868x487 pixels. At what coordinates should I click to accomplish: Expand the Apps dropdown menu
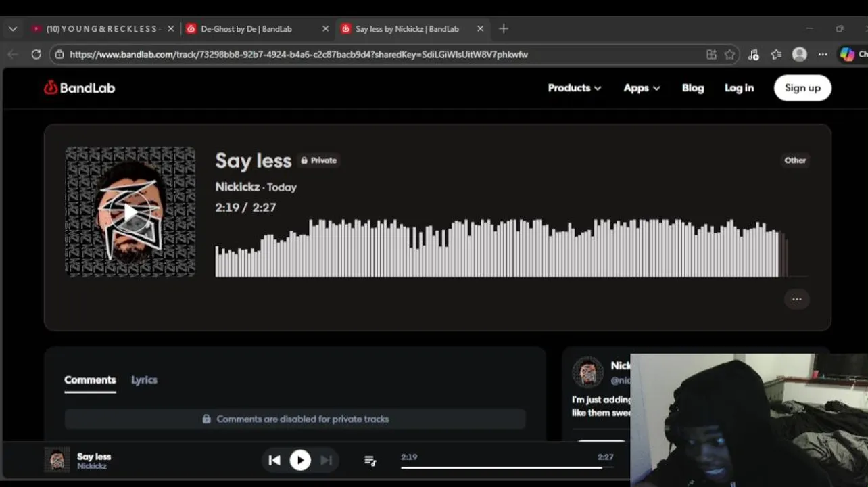(x=642, y=88)
